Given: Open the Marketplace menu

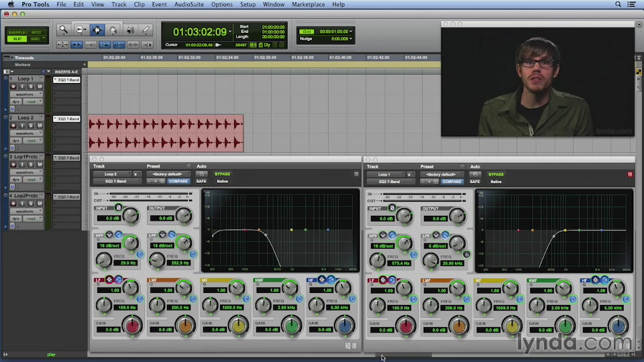Looking at the screenshot, I should [308, 4].
